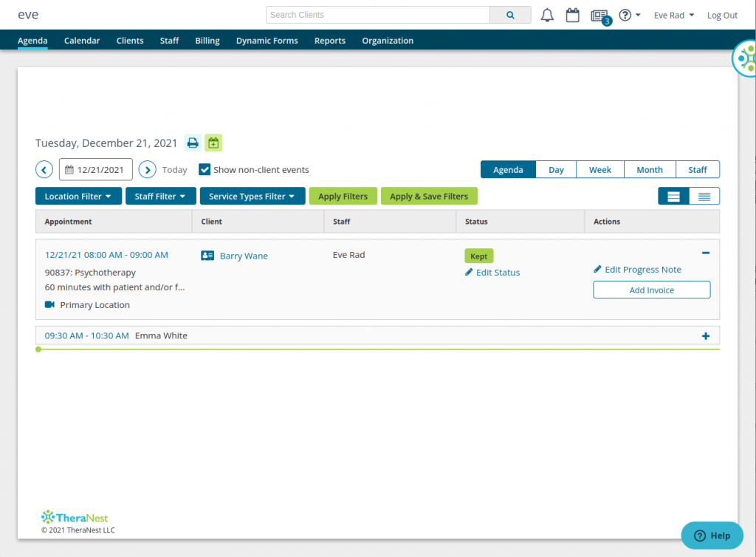756x557 pixels.
Task: Open the 09:30 AM - 10:30 AM appointment link
Action: point(87,335)
